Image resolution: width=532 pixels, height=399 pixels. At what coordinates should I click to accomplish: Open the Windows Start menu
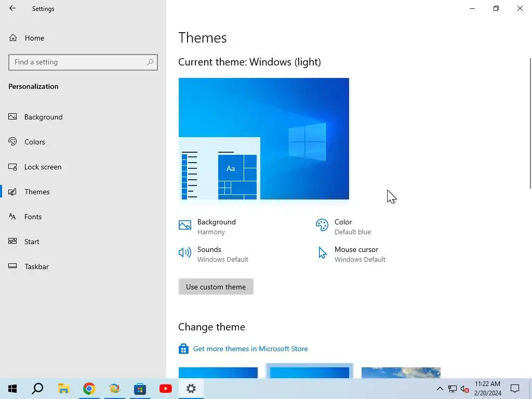pyautogui.click(x=12, y=389)
